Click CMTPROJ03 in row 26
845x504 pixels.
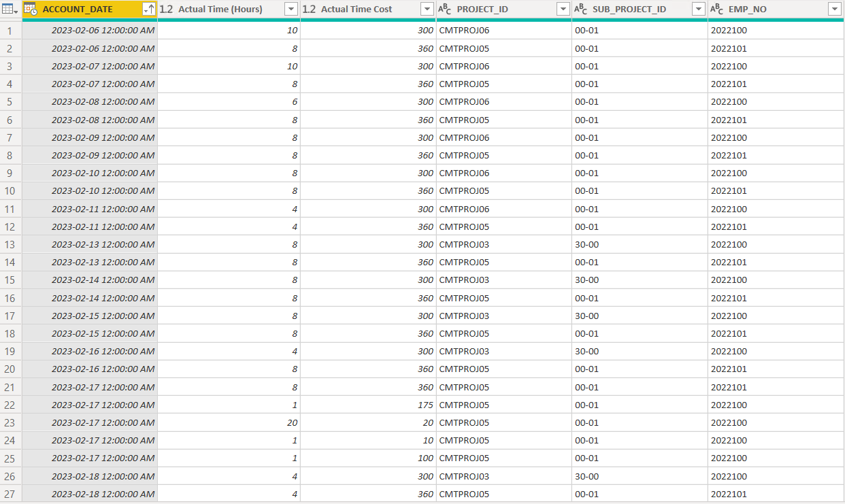click(x=504, y=476)
